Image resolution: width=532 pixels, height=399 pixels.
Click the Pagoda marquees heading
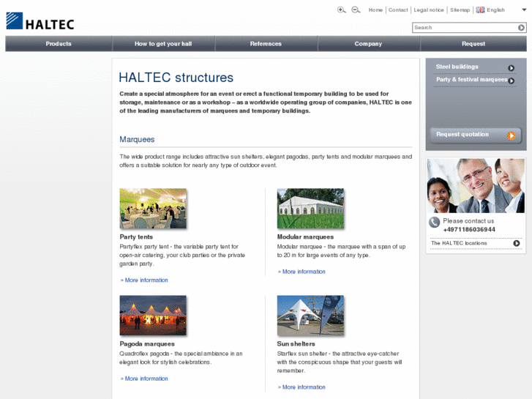coord(147,344)
